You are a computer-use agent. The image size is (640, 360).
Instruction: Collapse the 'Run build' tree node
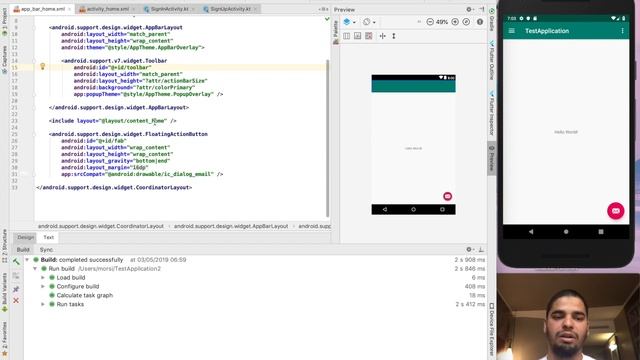pyautogui.click(x=35, y=269)
